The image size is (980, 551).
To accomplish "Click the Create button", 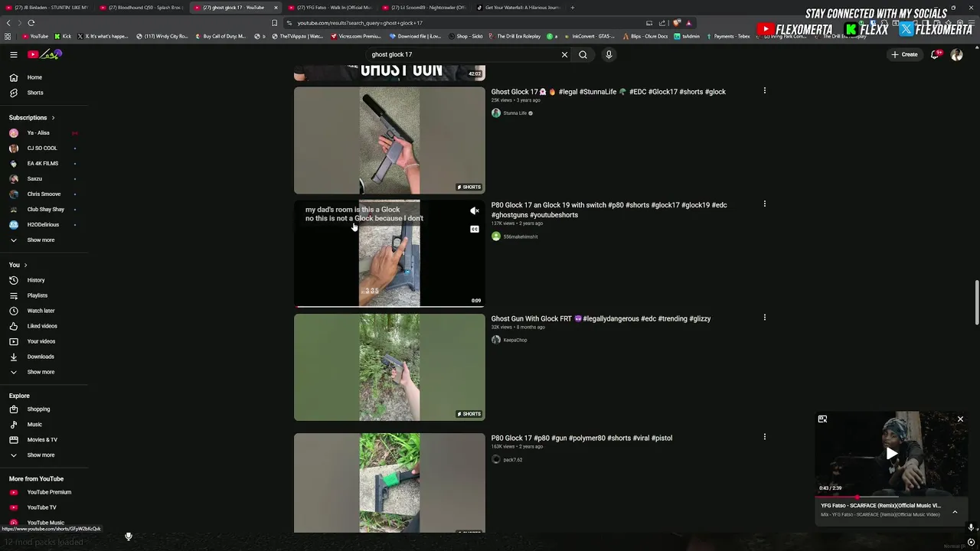I will click(x=904, y=54).
